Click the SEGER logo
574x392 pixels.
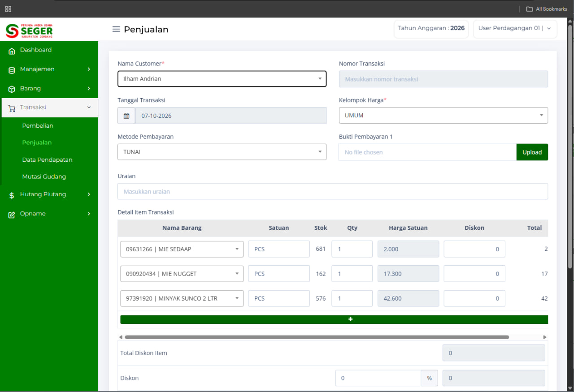click(29, 30)
